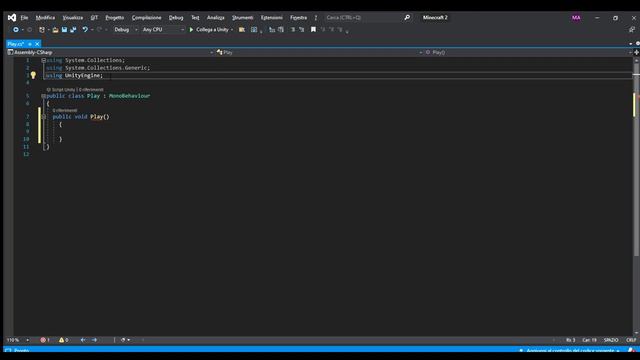The image size is (640, 360).
Task: Open the Collega a Unity dropdown arrow
Action: click(232, 30)
